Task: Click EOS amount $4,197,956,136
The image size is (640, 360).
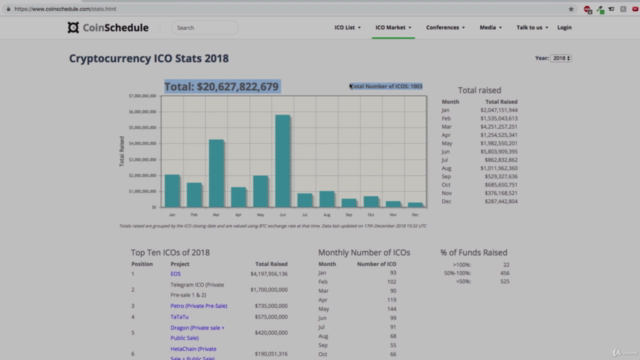Action: click(269, 274)
